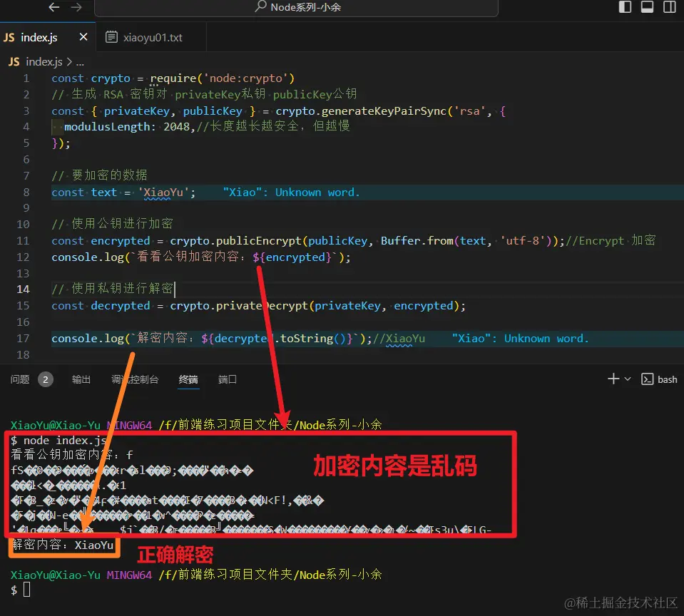Click the problems count badge showing 2

click(46, 380)
